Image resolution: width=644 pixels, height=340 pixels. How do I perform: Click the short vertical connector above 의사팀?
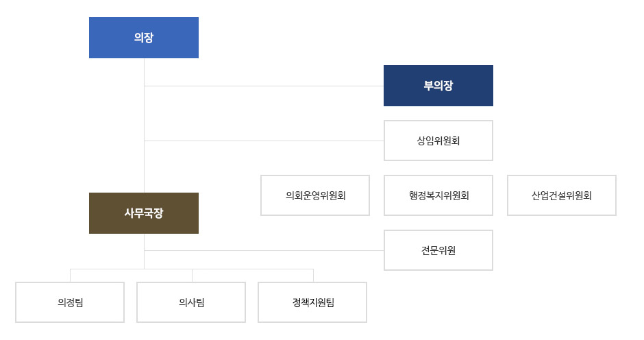(x=192, y=276)
